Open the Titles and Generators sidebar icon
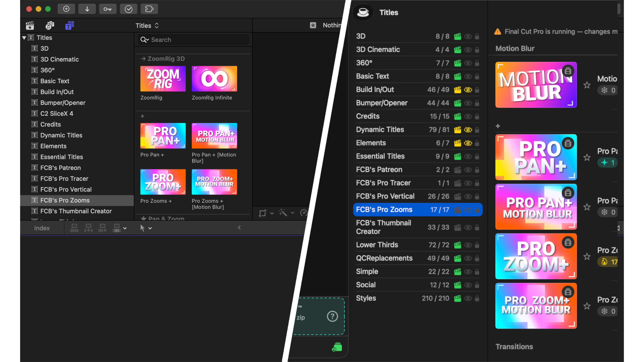644x362 pixels. tap(69, 25)
